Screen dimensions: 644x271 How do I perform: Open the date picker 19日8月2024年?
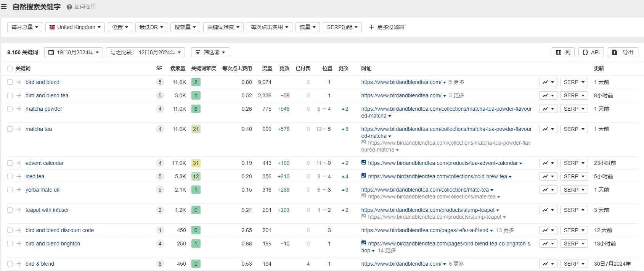point(74,52)
